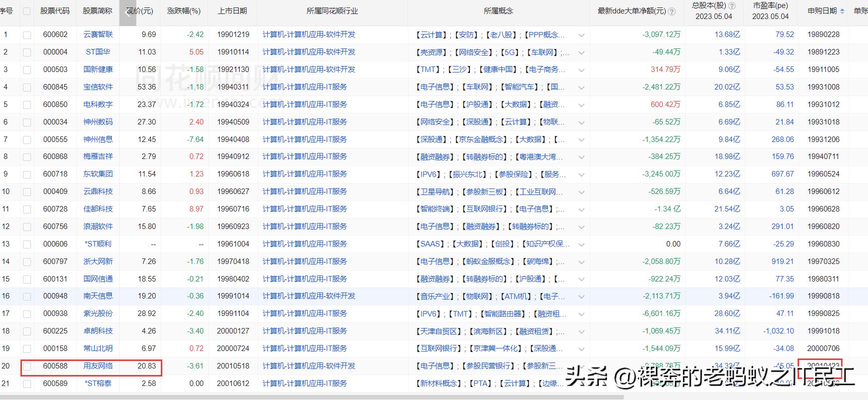Open stock link 用友网络
868x400 pixels.
[98, 366]
